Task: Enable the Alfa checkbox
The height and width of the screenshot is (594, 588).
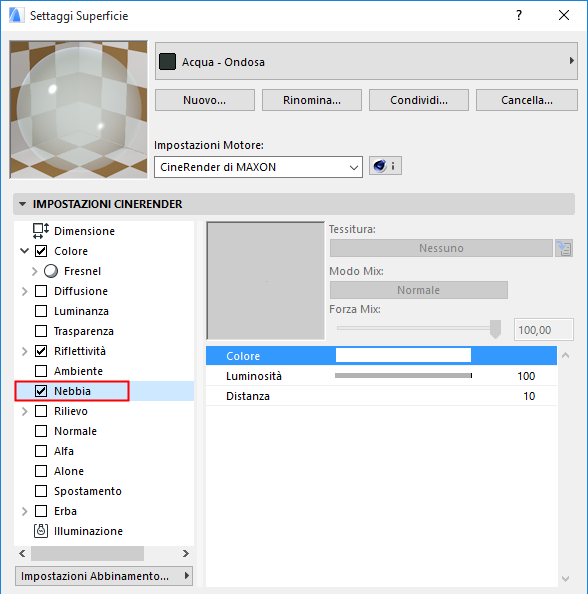Action: [41, 451]
